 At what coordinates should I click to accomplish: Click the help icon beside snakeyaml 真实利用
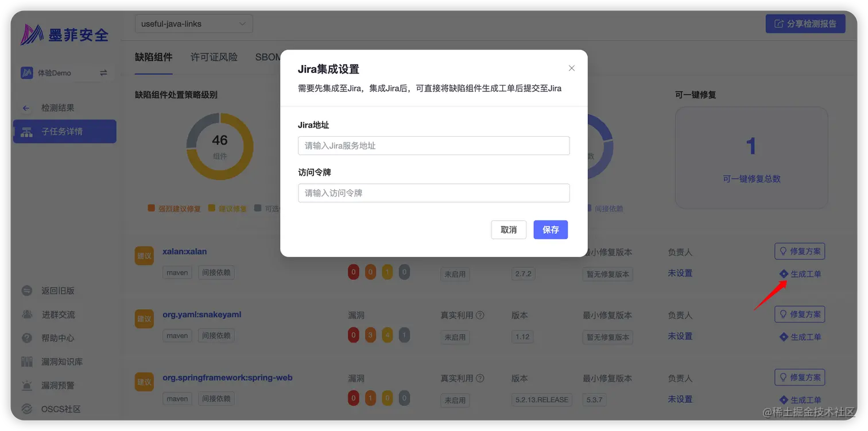point(480,315)
